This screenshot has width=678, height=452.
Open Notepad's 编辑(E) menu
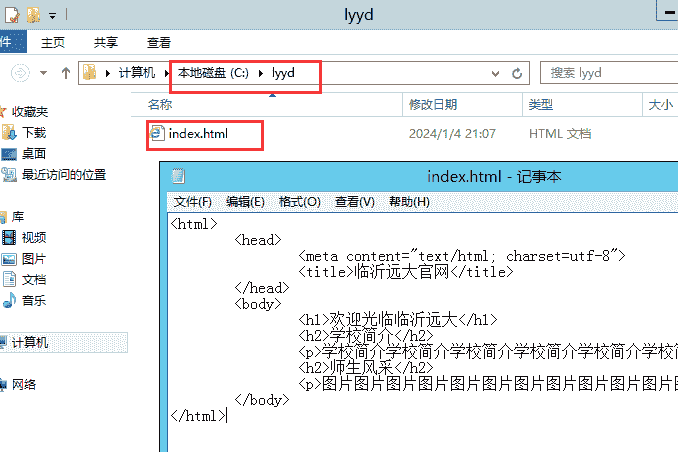point(245,201)
